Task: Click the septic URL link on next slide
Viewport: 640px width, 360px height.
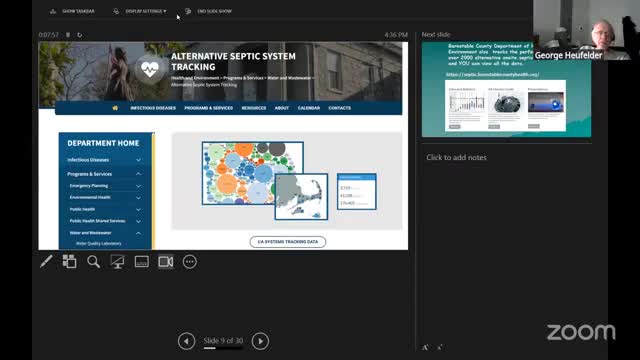Action: tap(492, 75)
